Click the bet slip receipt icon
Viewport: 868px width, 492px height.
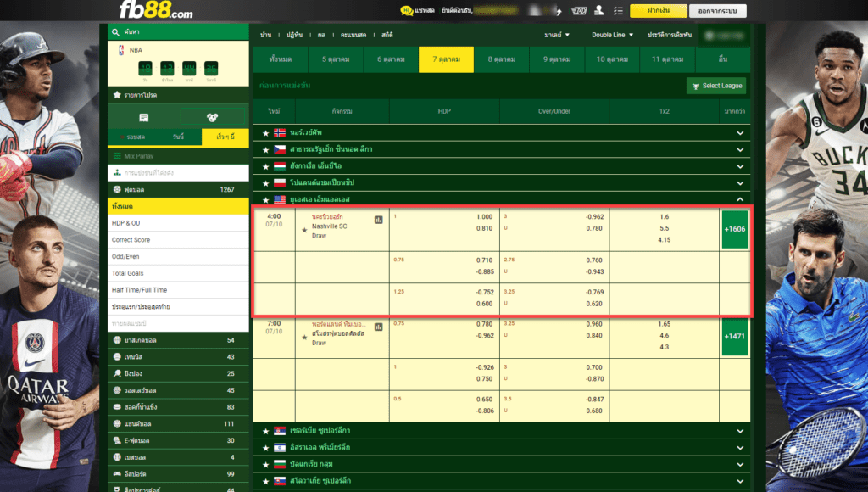pyautogui.click(x=144, y=117)
